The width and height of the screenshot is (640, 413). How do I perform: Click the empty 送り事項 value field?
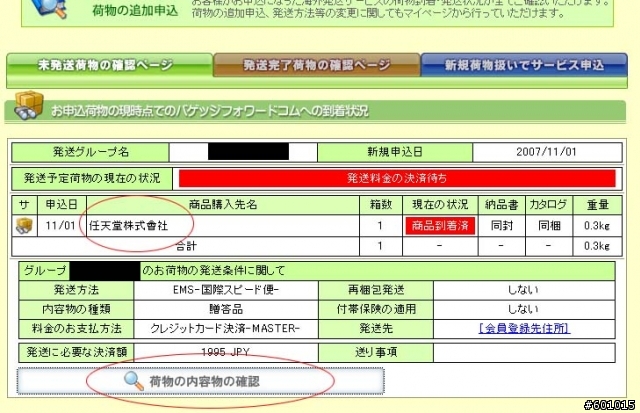click(524, 352)
